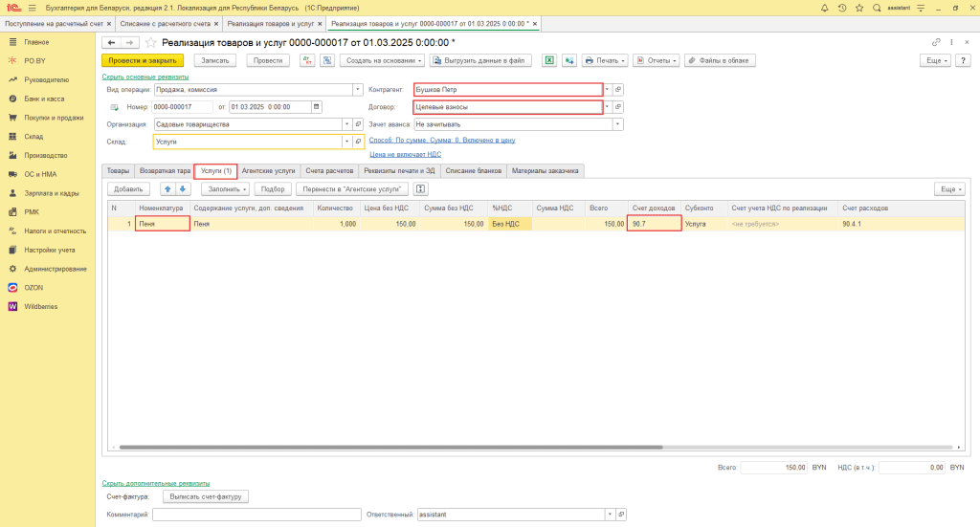Move row down with blue arrow
The width and height of the screenshot is (980, 527).
click(183, 189)
